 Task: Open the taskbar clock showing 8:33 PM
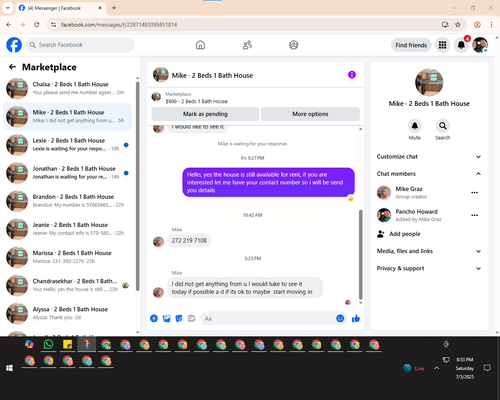(465, 368)
